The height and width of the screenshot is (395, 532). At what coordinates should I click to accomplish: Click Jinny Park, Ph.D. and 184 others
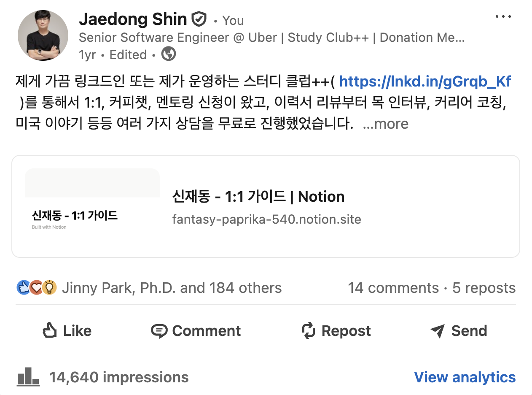click(x=172, y=287)
